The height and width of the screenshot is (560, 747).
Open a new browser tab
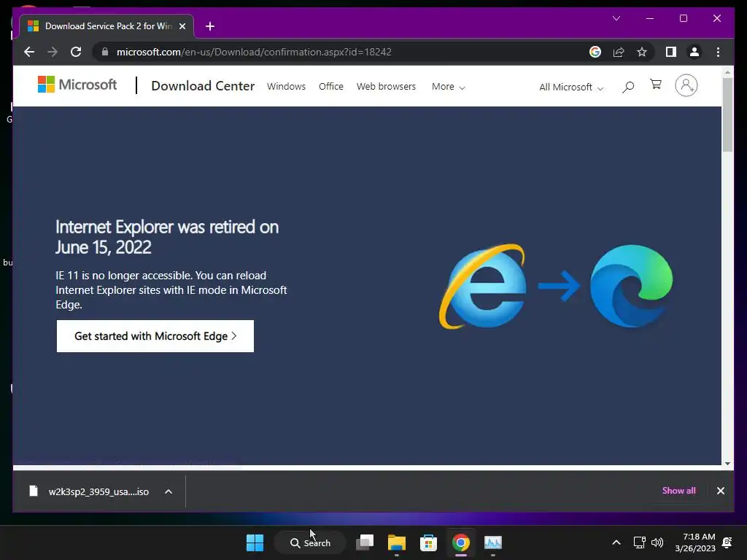click(x=209, y=26)
